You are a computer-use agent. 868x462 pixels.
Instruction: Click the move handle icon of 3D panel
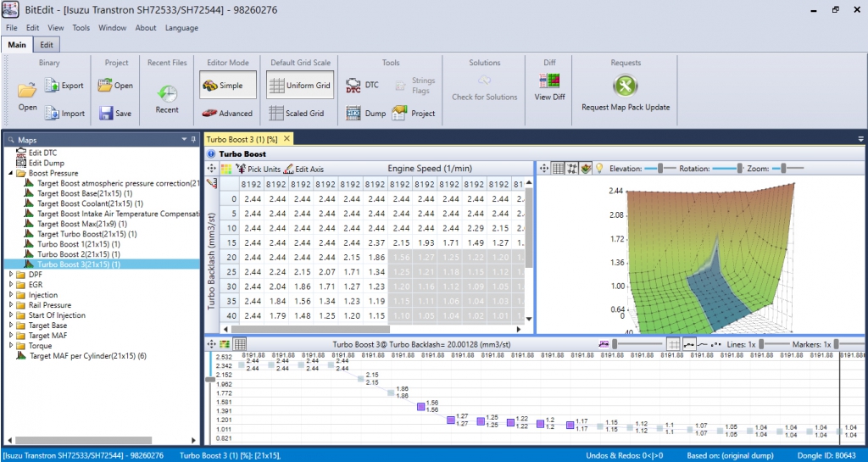click(x=544, y=168)
